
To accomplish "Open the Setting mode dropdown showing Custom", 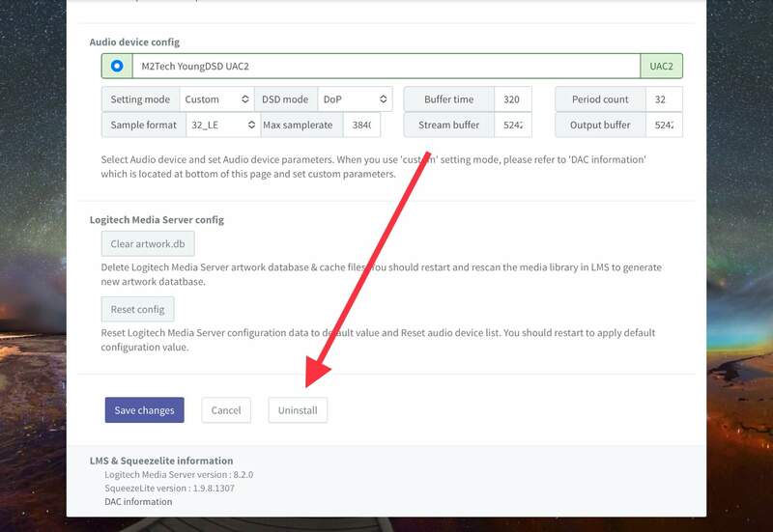I will [x=215, y=99].
